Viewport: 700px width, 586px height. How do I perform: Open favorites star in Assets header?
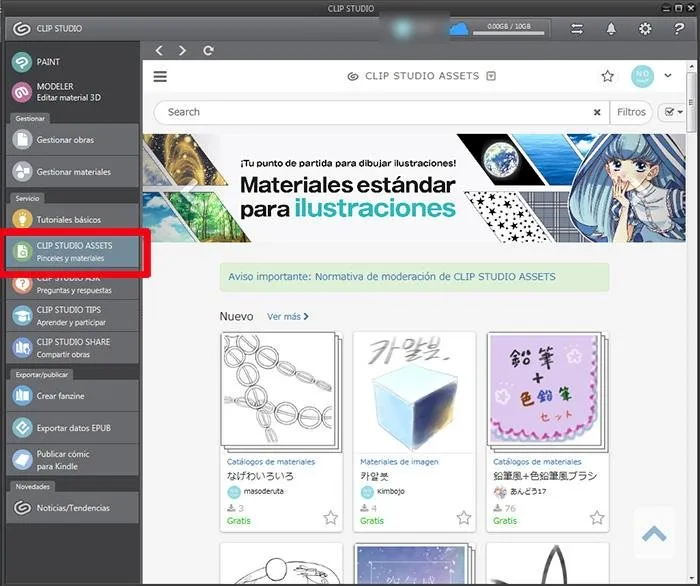tap(607, 76)
